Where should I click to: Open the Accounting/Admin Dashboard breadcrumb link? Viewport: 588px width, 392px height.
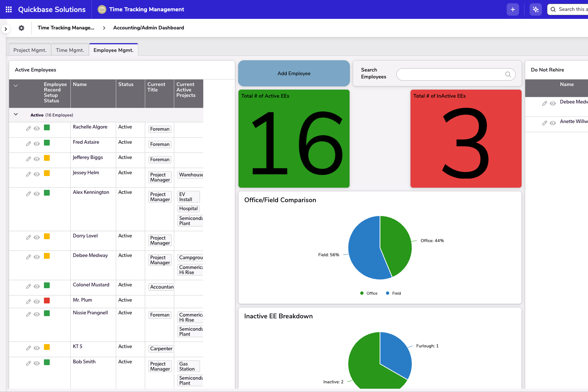point(148,28)
